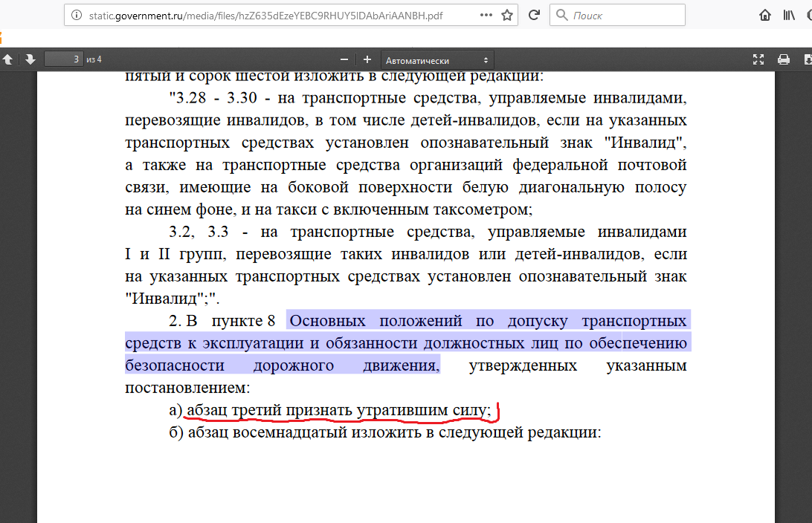Open Firefox home page
812x523 pixels.
coord(764,15)
